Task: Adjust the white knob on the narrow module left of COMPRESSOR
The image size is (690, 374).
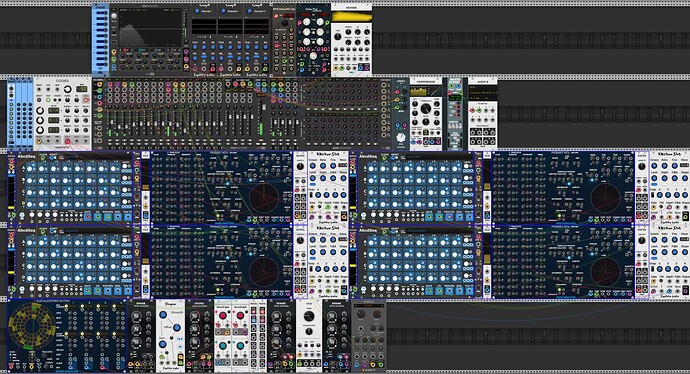Action: point(400,138)
